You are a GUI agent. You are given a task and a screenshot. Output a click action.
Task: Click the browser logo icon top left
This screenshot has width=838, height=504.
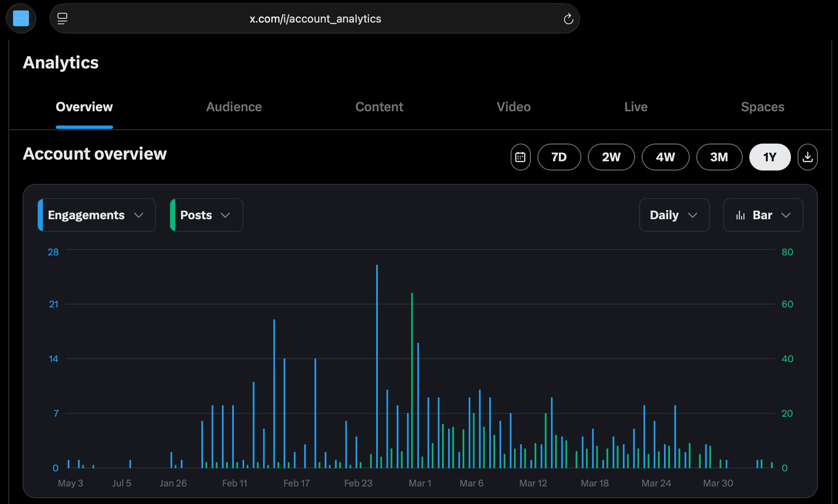point(21,18)
